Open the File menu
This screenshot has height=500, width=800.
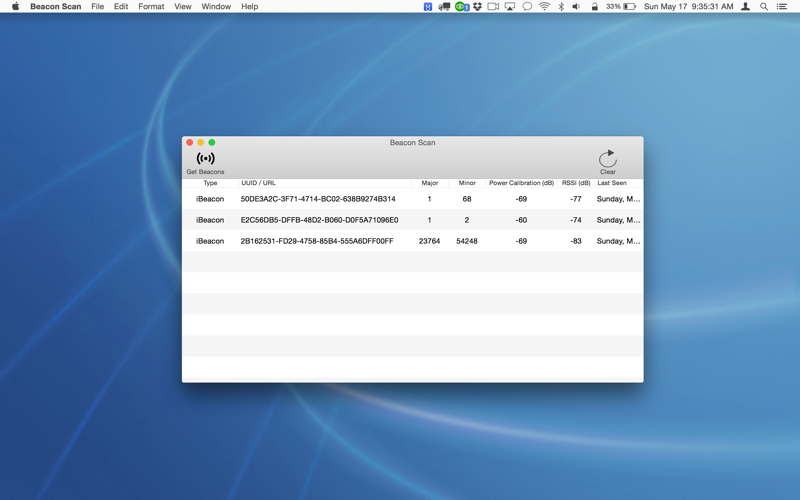(97, 7)
